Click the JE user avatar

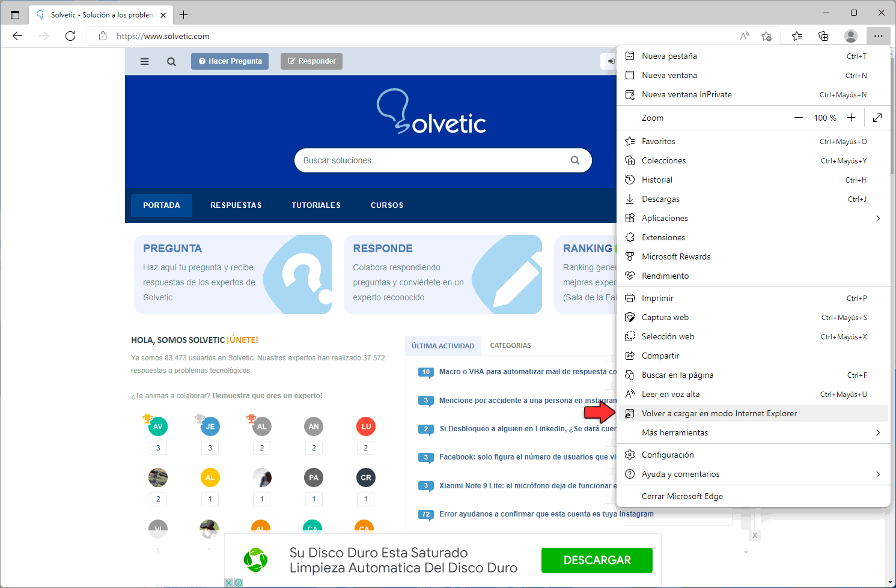coord(210,426)
